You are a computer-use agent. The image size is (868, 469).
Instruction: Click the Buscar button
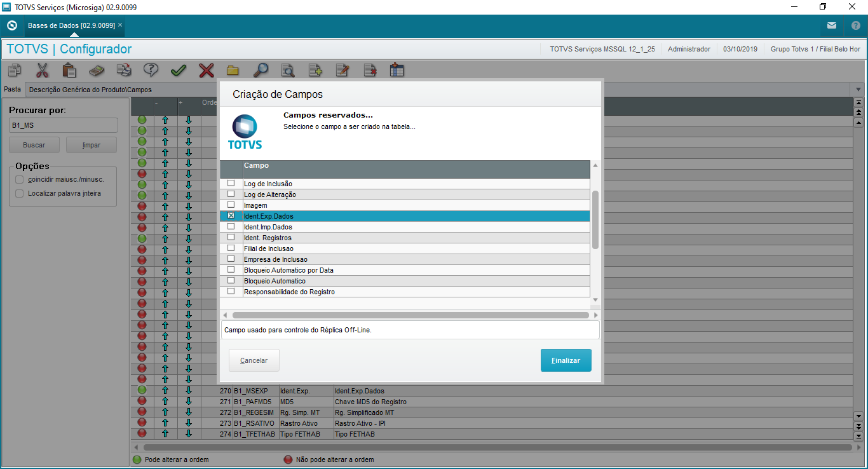tap(34, 145)
